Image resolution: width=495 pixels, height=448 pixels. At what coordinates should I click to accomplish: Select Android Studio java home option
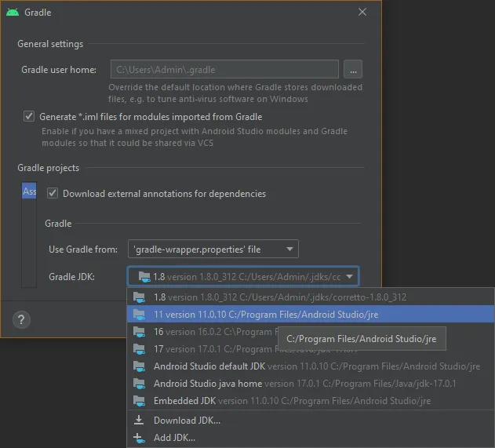(311, 384)
